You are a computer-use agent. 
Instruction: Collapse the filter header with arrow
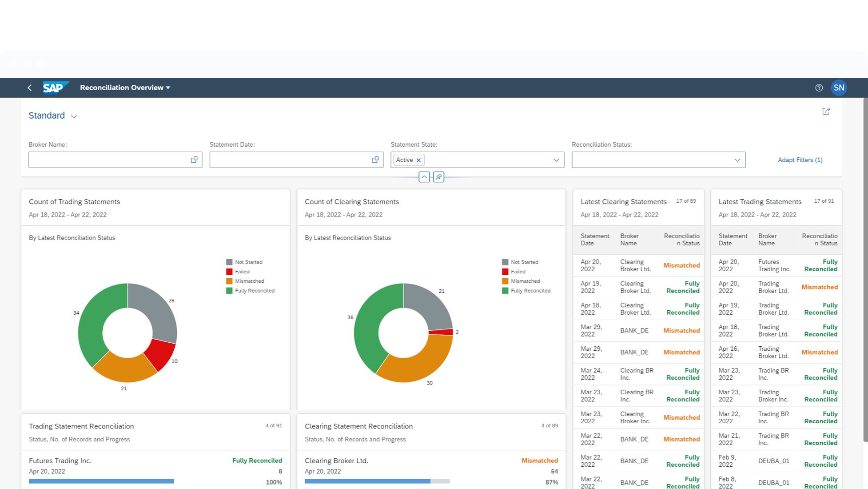[x=424, y=177]
